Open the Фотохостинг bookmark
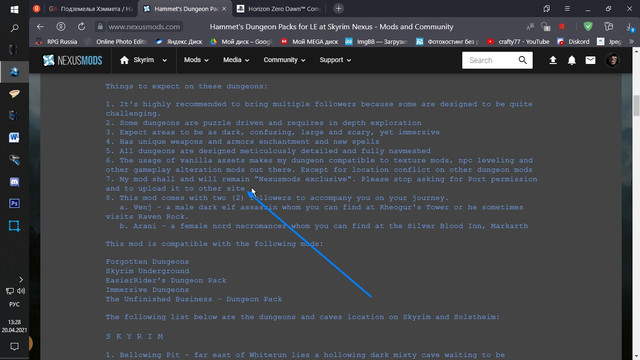 pyautogui.click(x=447, y=42)
